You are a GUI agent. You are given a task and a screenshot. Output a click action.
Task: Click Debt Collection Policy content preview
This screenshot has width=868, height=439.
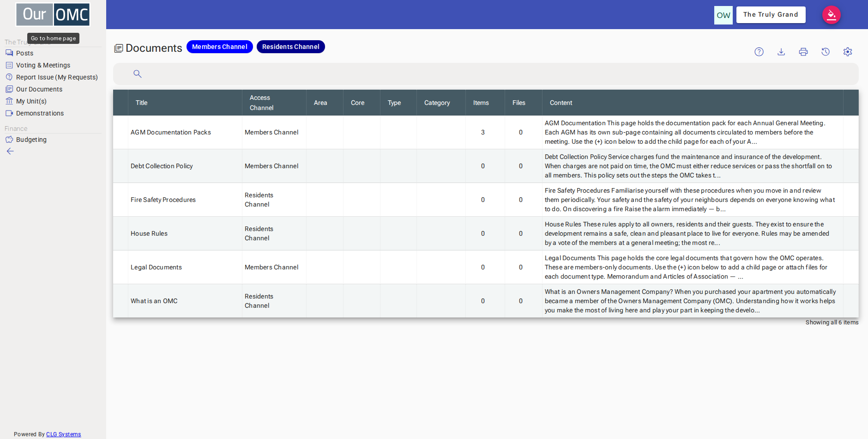688,166
